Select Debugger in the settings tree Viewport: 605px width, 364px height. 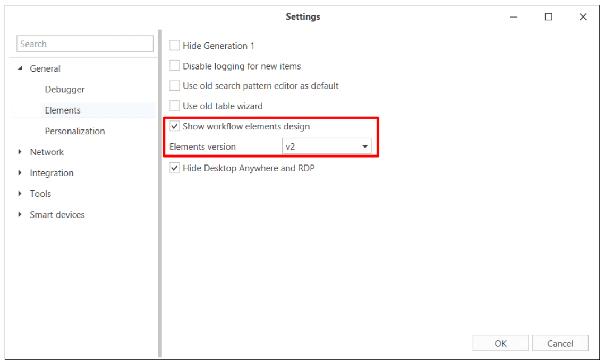pyautogui.click(x=65, y=89)
